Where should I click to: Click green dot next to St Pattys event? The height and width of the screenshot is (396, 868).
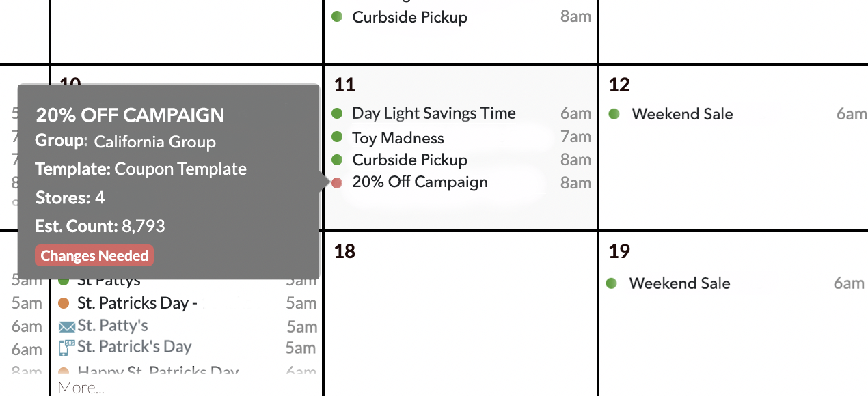point(64,281)
